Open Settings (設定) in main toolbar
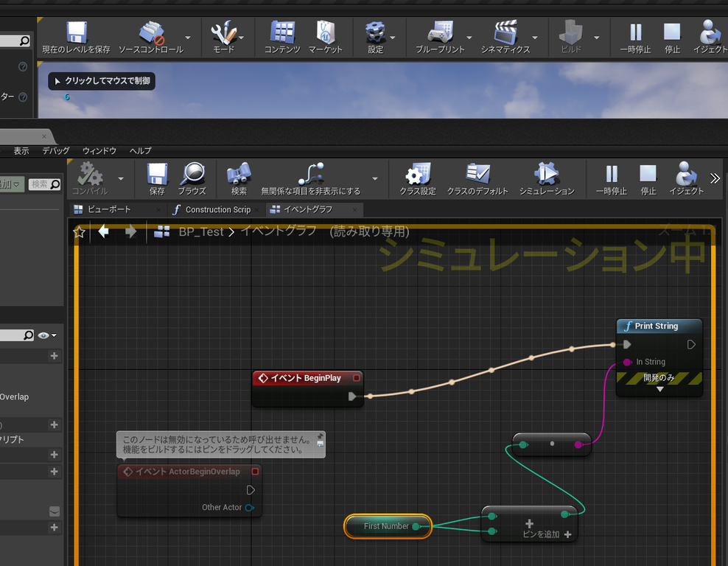The image size is (728, 566). coord(375,38)
